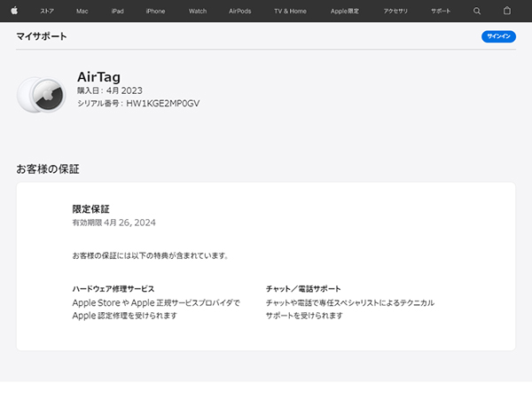532x399 pixels.
Task: Go to the iPhone navigation item
Action: click(x=155, y=12)
